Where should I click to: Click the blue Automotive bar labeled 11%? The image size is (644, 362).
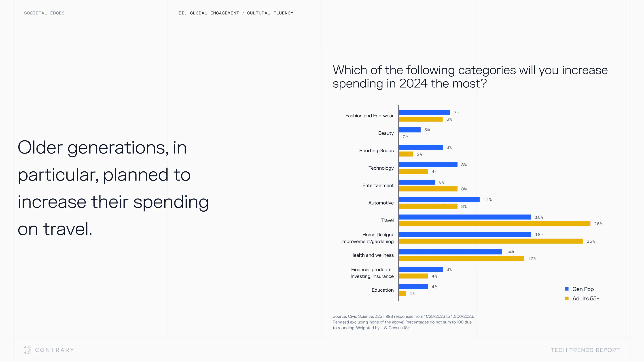[439, 200]
